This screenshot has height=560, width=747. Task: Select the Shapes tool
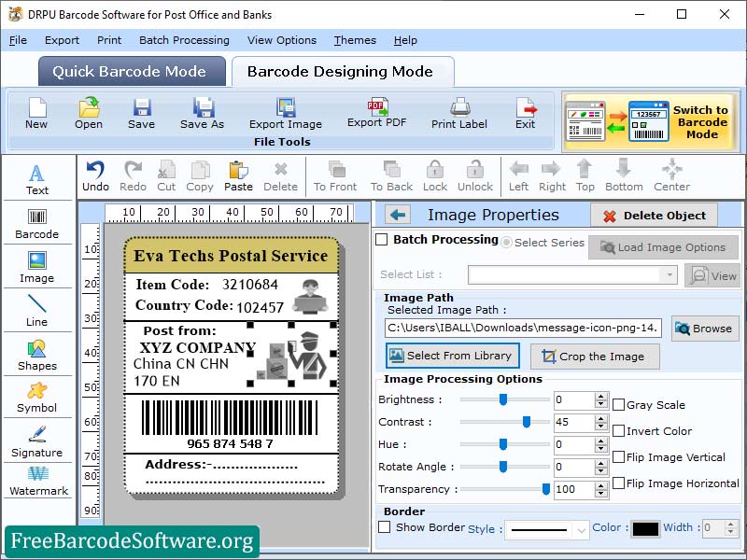pos(37,357)
